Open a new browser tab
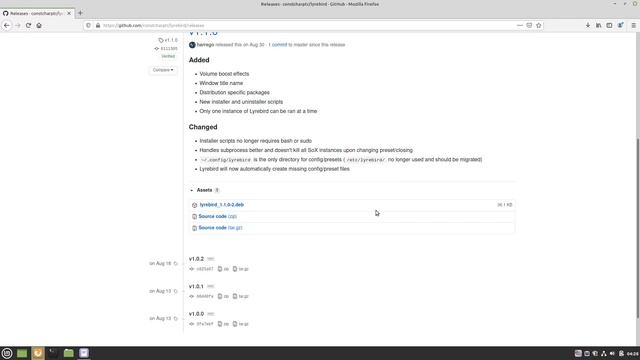Screen dimensions: 640x360 tap(80, 13)
